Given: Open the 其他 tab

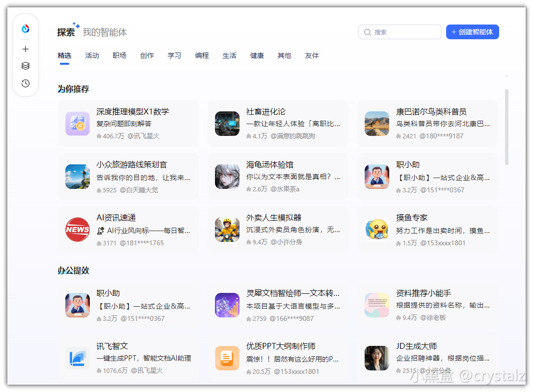Looking at the screenshot, I should (x=285, y=56).
